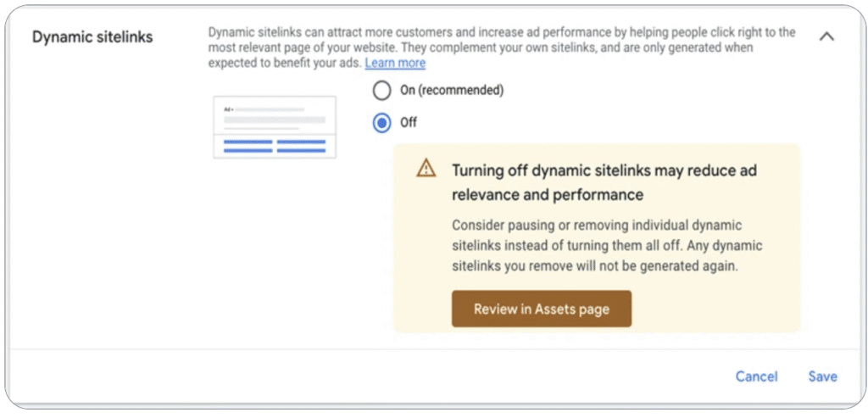Open the Learn more link

pos(395,63)
